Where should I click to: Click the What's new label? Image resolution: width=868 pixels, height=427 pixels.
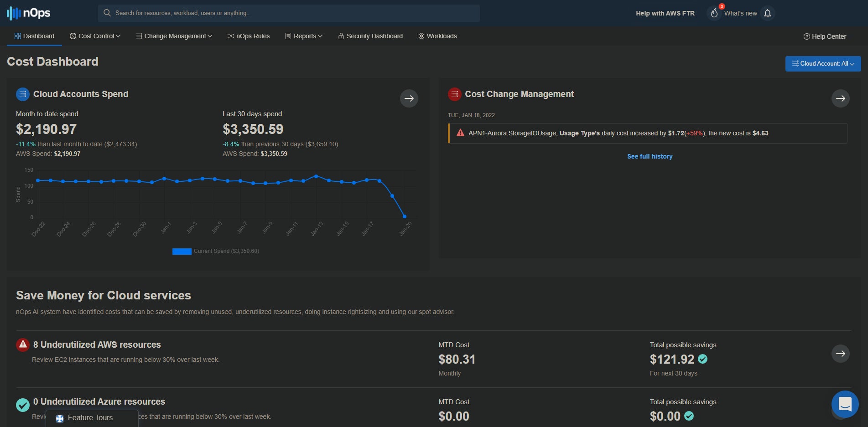coord(741,13)
